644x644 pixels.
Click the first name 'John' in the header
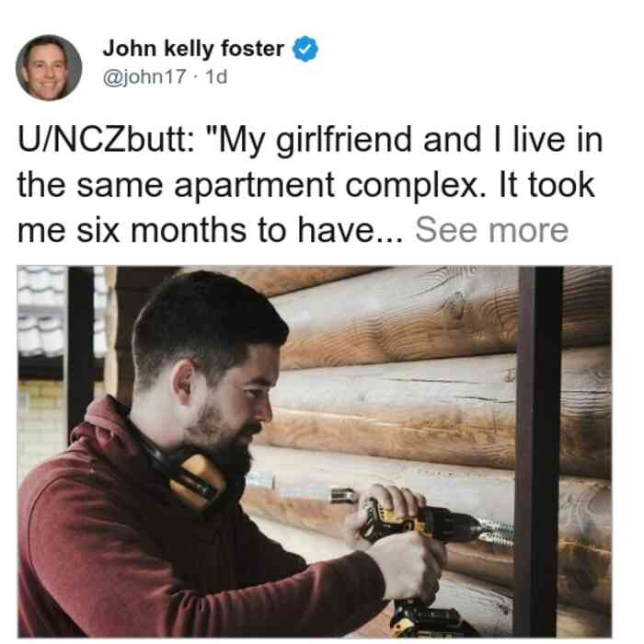(130, 49)
